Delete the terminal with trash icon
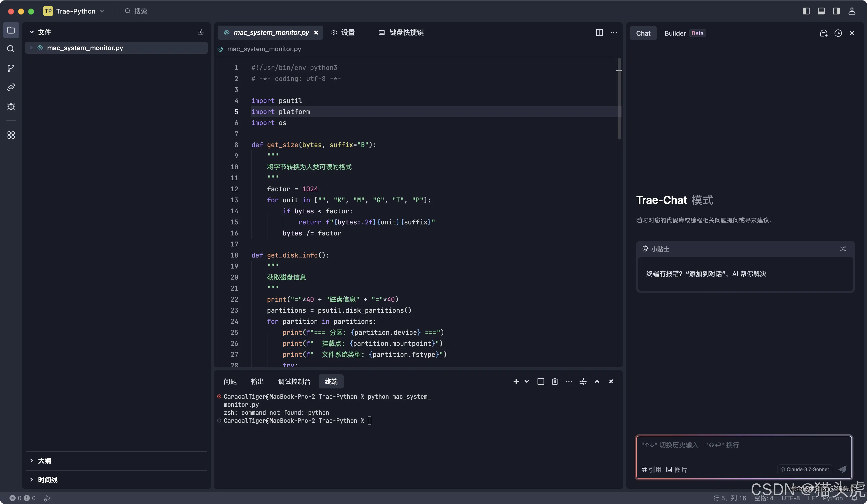 pos(555,382)
